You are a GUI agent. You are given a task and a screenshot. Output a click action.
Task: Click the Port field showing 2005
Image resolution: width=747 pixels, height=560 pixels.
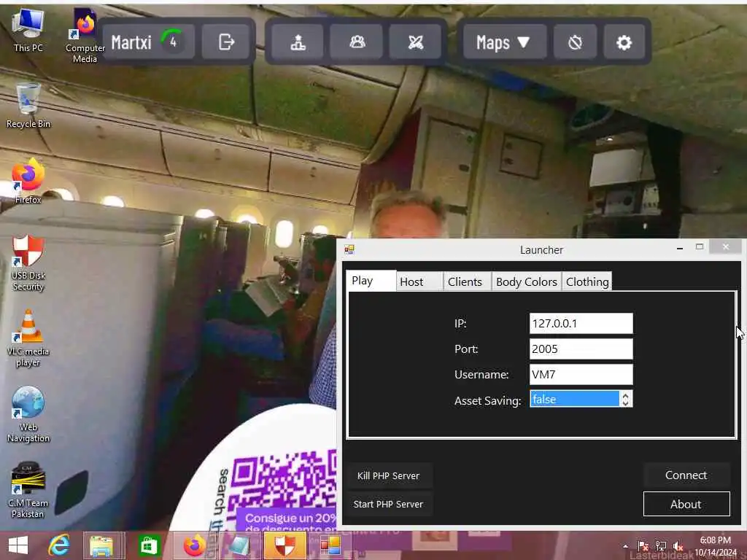(581, 349)
